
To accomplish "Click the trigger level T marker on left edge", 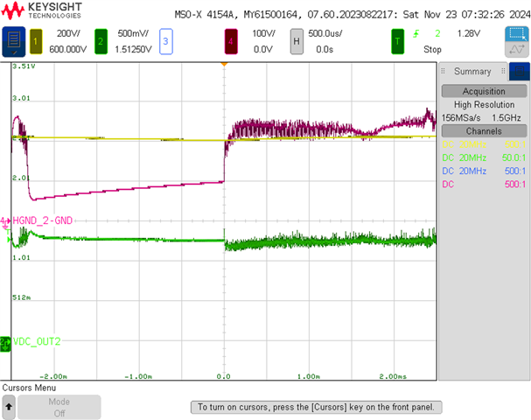I will [x=9, y=235].
